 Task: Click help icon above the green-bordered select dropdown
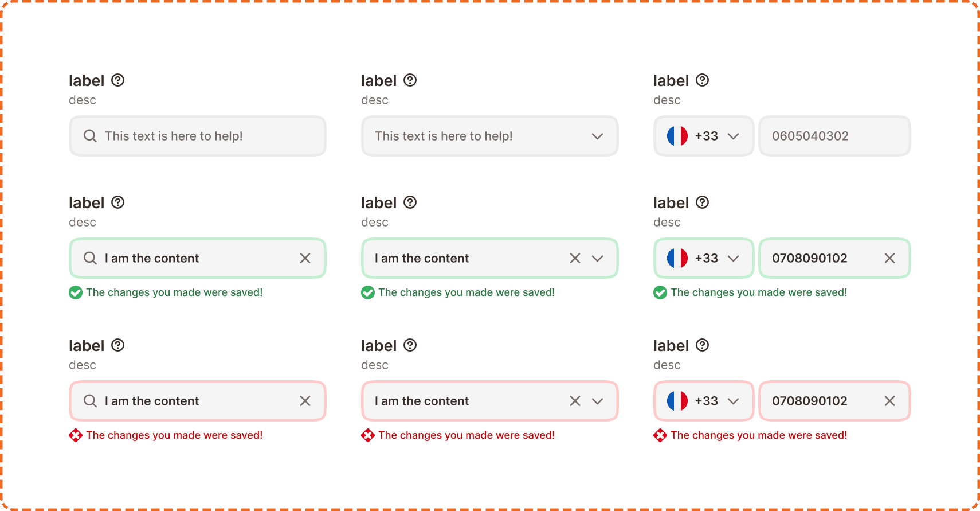coord(410,202)
